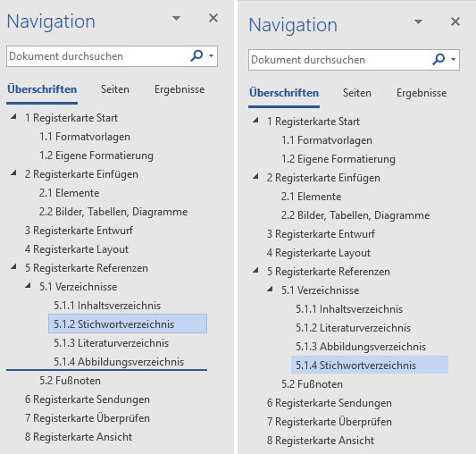Open '7 Registerkarte Überprüfen' in the right pane
Image resolution: width=476 pixels, height=454 pixels.
point(330,422)
